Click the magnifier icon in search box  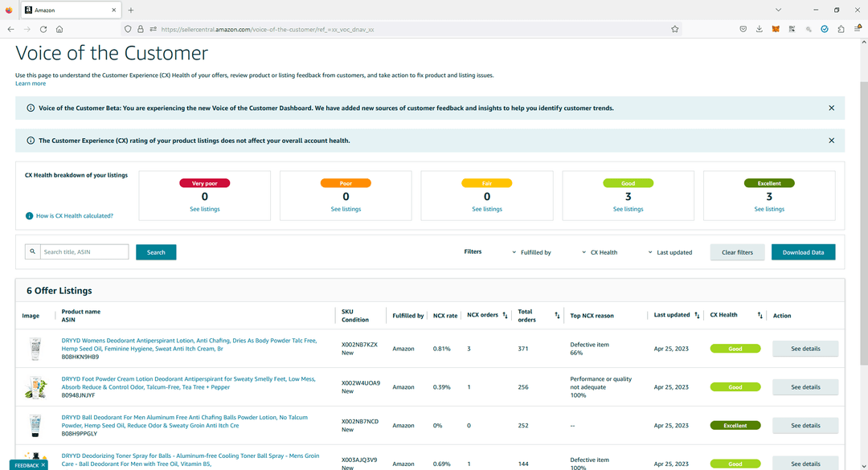pyautogui.click(x=33, y=252)
